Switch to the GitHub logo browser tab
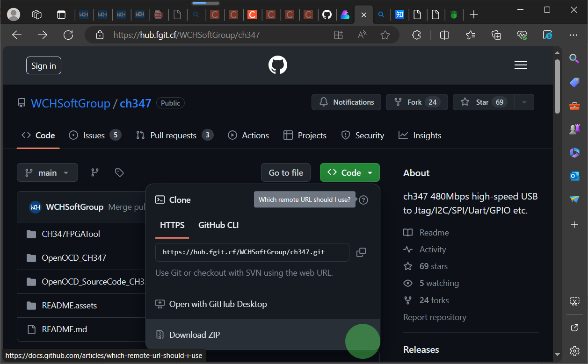The width and height of the screenshot is (588, 364). [327, 14]
